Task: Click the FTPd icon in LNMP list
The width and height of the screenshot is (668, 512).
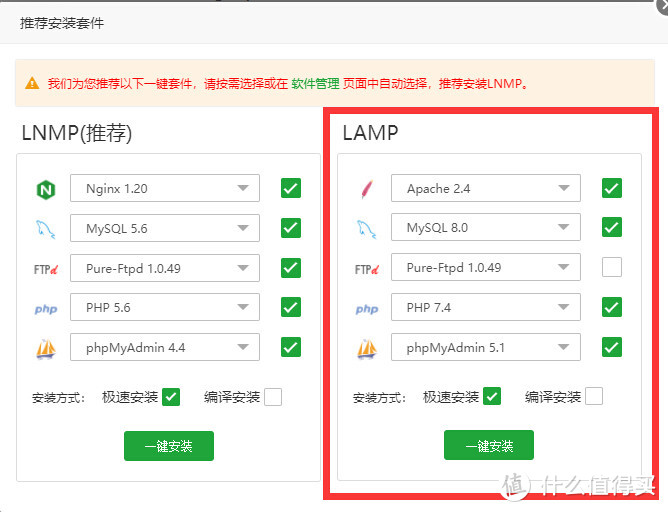Action: (46, 269)
